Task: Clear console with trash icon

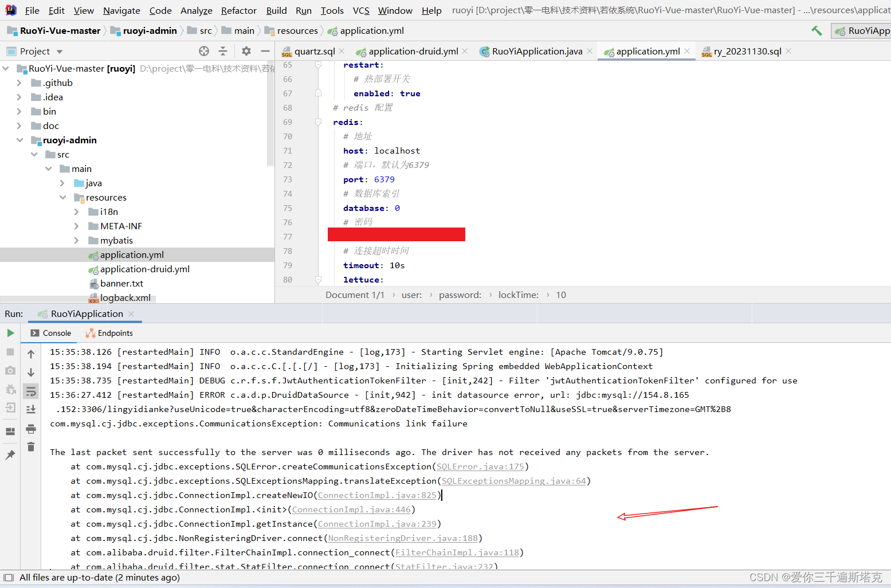Action: coord(31,446)
